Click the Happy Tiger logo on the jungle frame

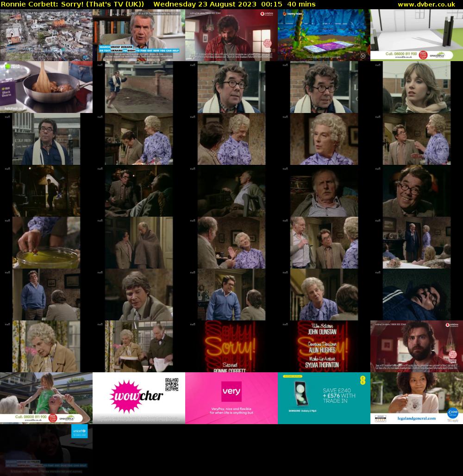292,14
